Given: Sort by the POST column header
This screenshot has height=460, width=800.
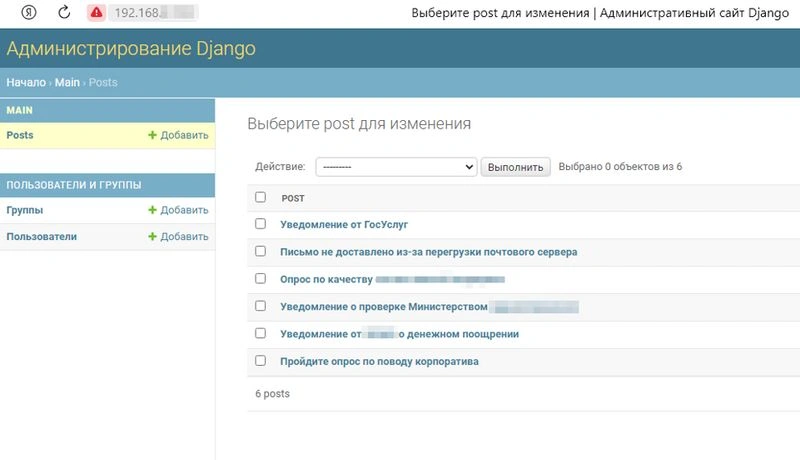Looking at the screenshot, I should tap(293, 198).
